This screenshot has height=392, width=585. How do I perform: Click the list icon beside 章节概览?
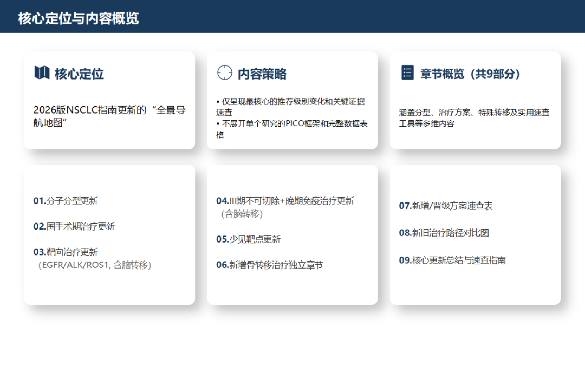click(407, 73)
